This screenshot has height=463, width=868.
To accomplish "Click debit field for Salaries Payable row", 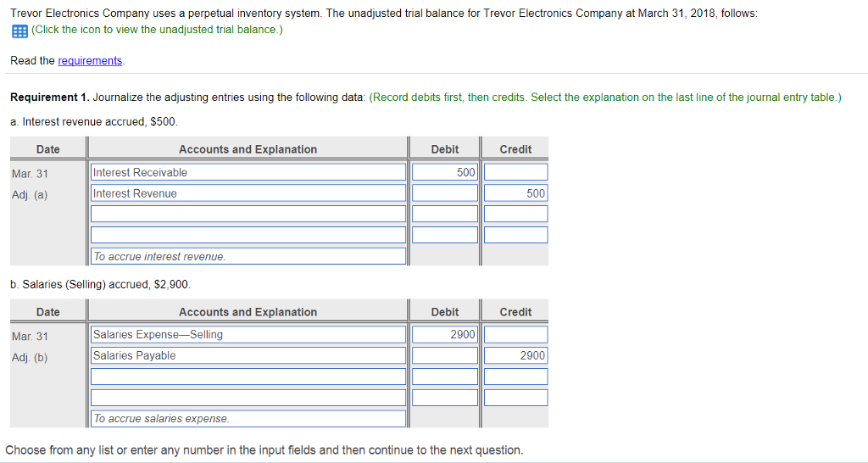I will (444, 355).
